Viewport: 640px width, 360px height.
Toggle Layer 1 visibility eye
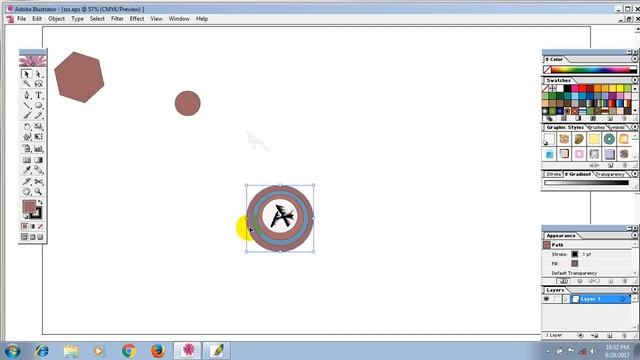click(546, 299)
